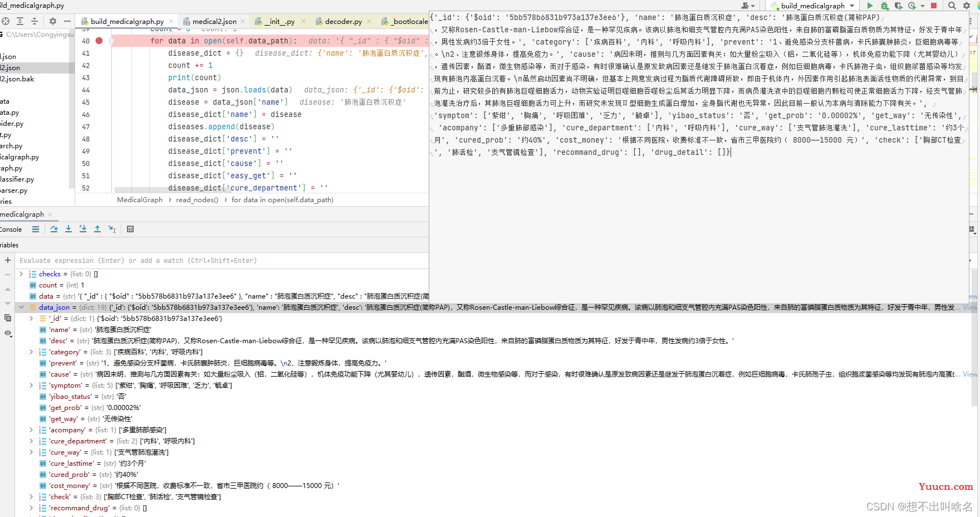Viewport: 980px width, 517px height.
Task: Click the Select Opened File locate icon
Action: [6, 21]
